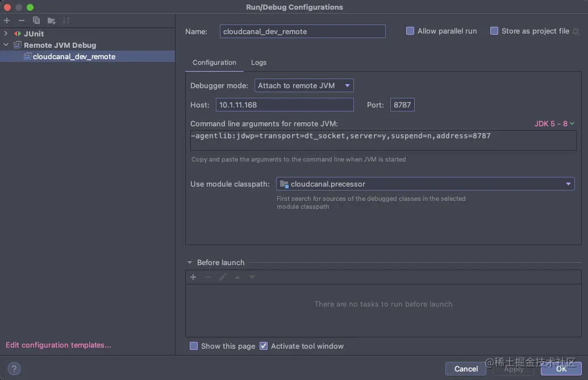Add a new run configuration

7,20
